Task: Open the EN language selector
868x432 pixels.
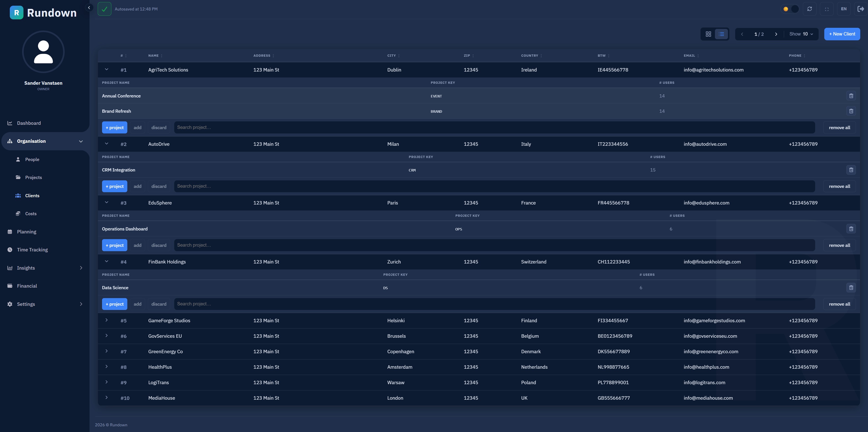Action: (844, 9)
